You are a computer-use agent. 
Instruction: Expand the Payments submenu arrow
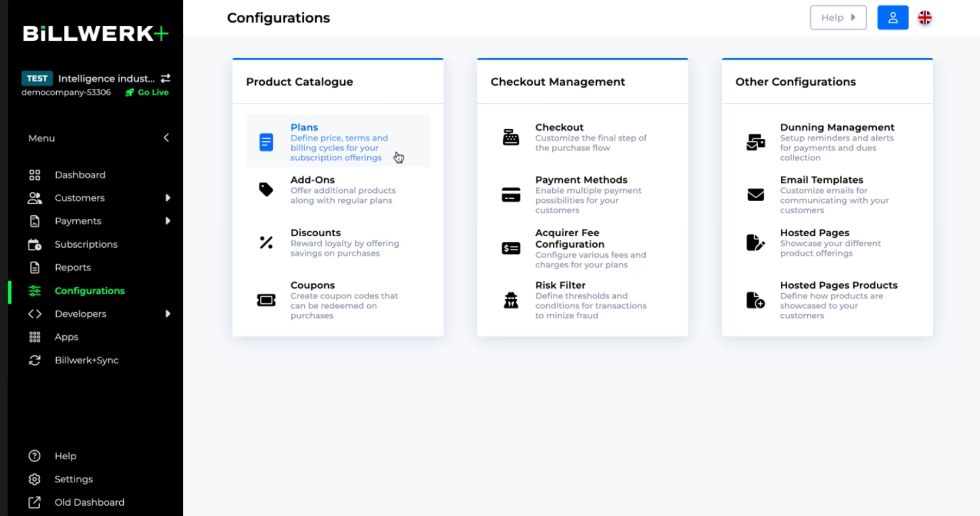pos(168,221)
